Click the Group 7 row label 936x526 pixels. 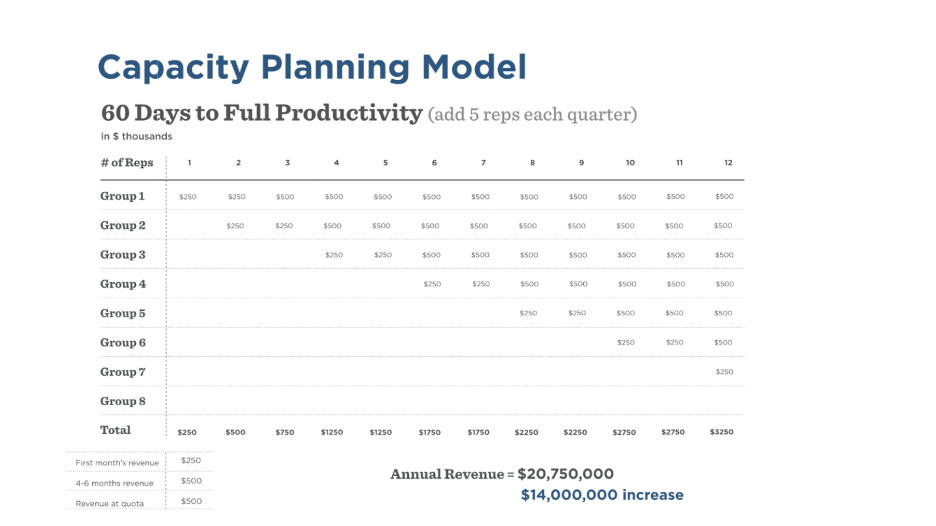click(x=123, y=372)
